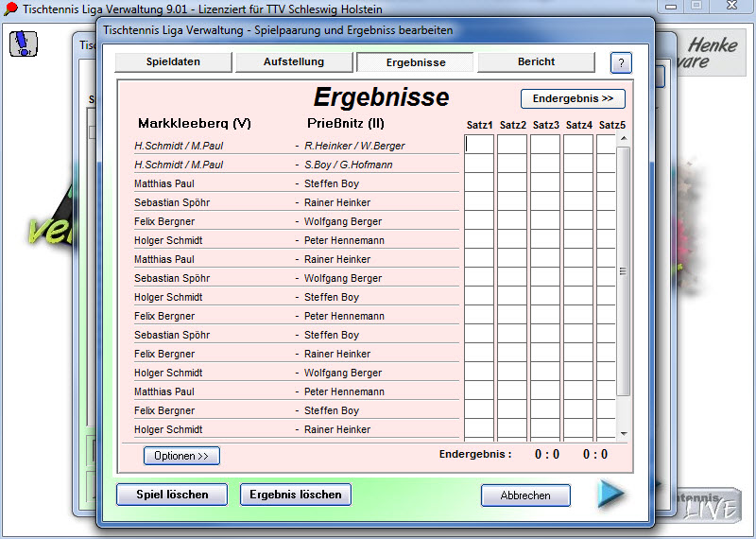Screen dimensions: 756x539
Task: Select the Ergebnisse tab
Action: (x=415, y=62)
